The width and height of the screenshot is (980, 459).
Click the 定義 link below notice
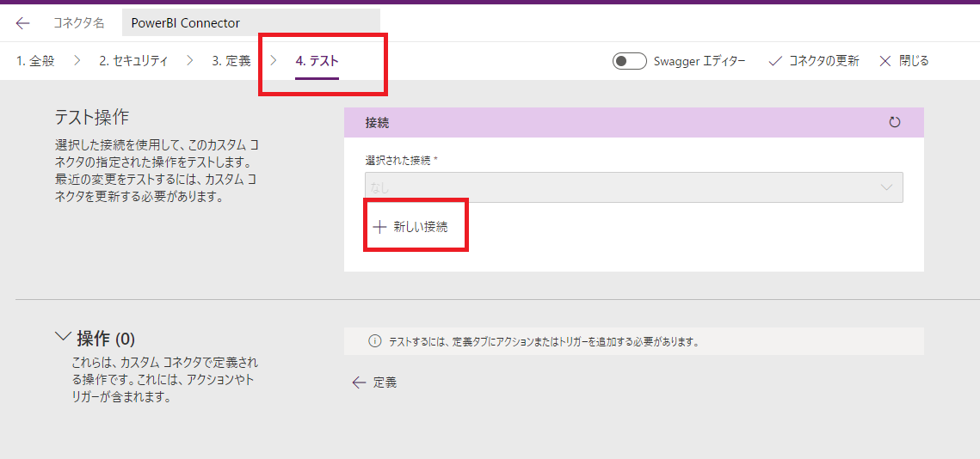coord(385,382)
